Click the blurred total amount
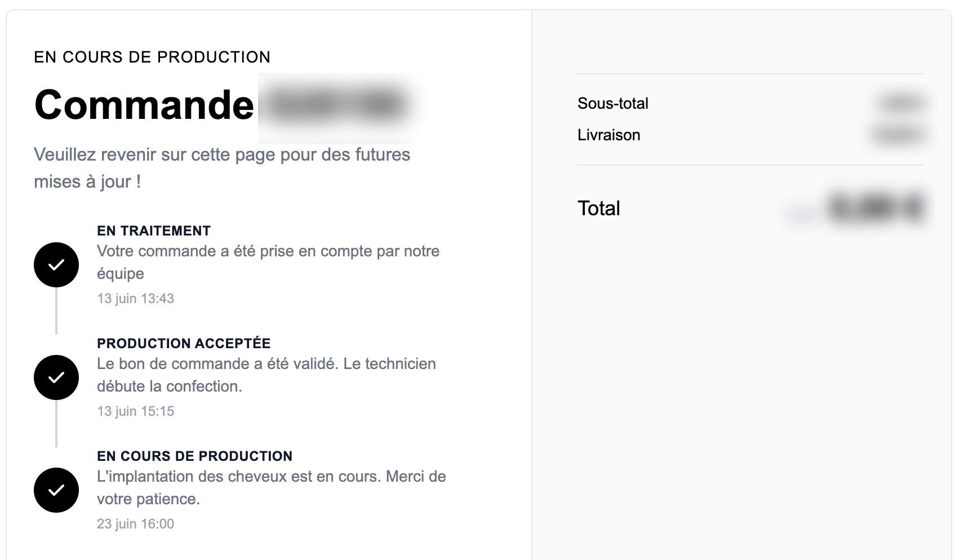Screen dimensions: 959x560 click(x=876, y=207)
